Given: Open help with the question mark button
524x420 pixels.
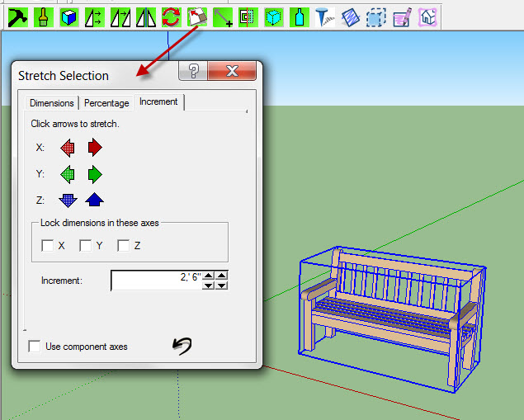Looking at the screenshot, I should click(193, 71).
